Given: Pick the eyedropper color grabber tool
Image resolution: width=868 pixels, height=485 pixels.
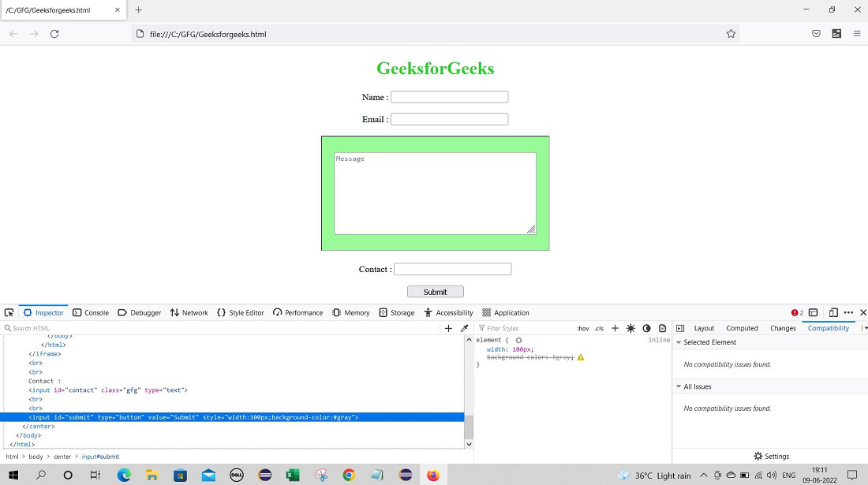Looking at the screenshot, I should tap(465, 328).
